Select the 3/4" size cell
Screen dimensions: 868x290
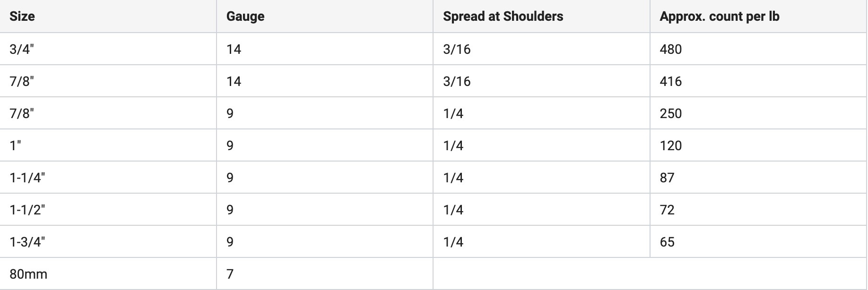(22, 49)
